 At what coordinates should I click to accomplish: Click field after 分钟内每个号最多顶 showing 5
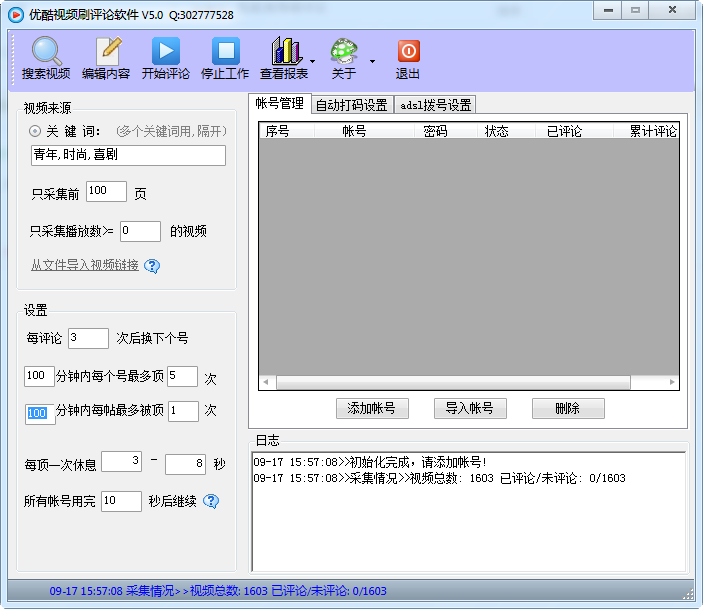click(x=182, y=376)
